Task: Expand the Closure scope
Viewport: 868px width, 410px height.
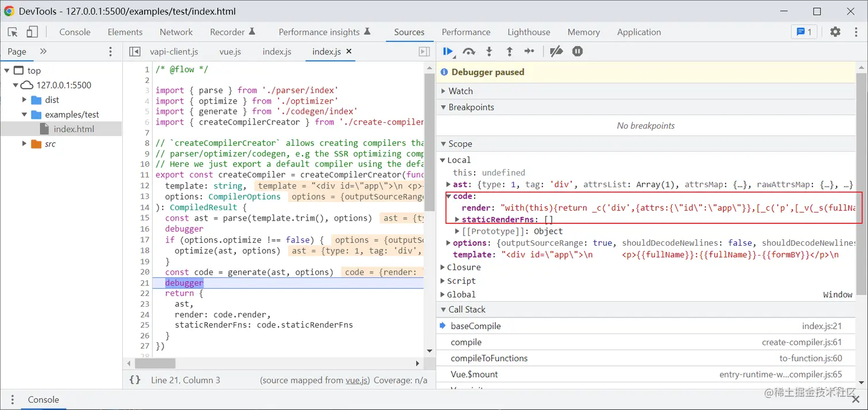Action: point(443,267)
